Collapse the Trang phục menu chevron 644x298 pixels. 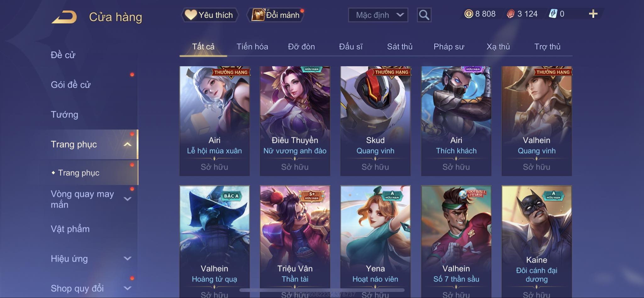127,144
